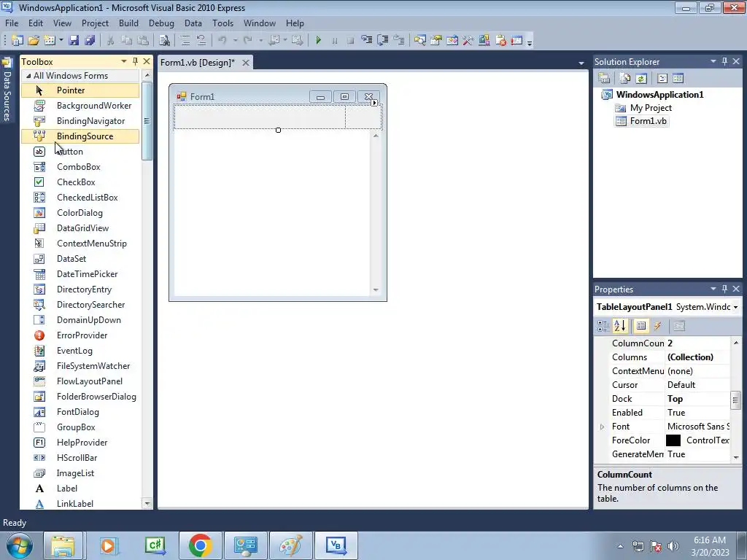This screenshot has height=560, width=747.
Task: Click View Designer icon in Solution Explorer
Action: [x=678, y=78]
